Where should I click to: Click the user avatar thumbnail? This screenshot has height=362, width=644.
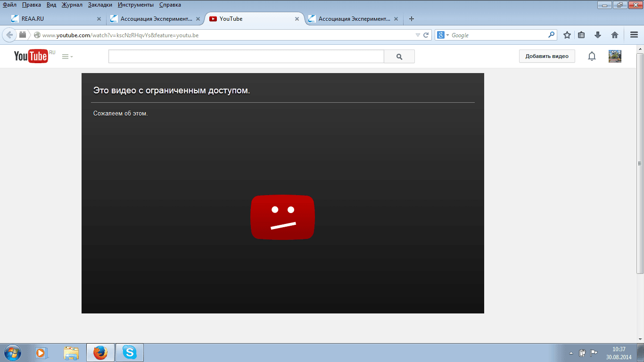click(x=615, y=57)
